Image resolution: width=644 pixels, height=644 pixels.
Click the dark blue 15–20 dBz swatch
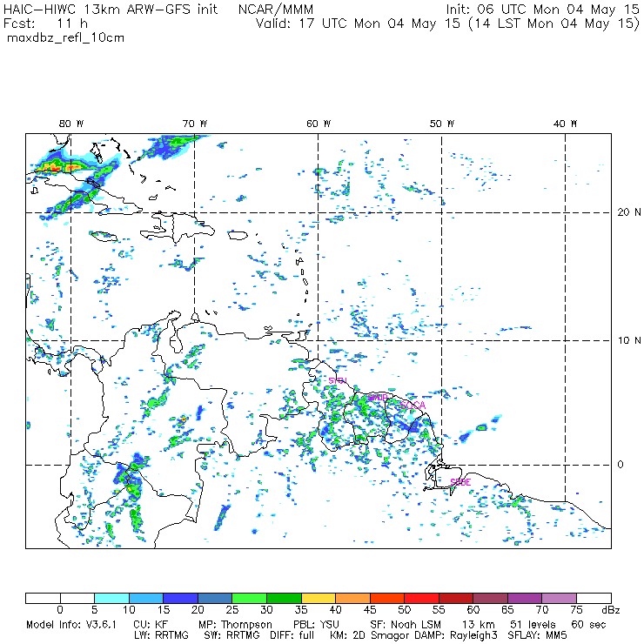[181, 598]
